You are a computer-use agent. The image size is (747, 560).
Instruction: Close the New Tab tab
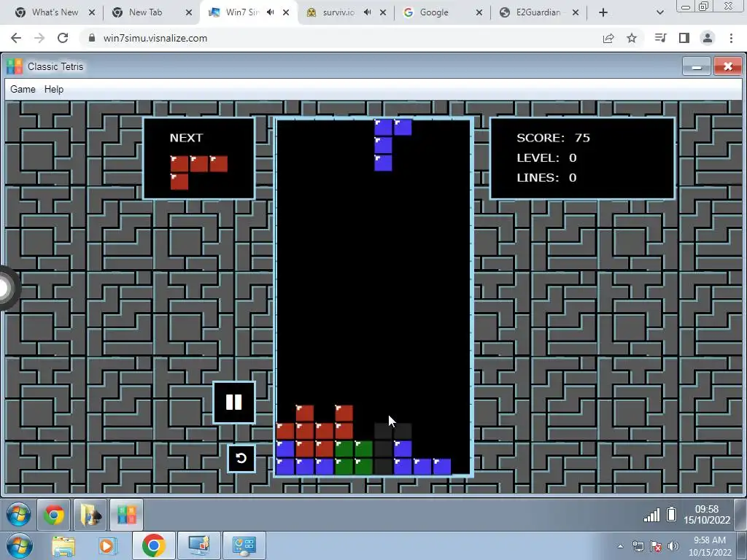tap(189, 12)
